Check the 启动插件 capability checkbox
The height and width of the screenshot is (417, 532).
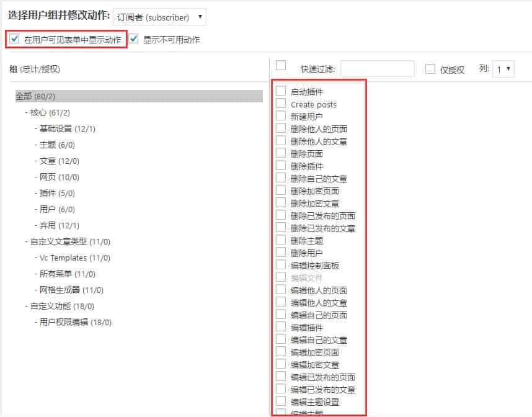(x=281, y=91)
